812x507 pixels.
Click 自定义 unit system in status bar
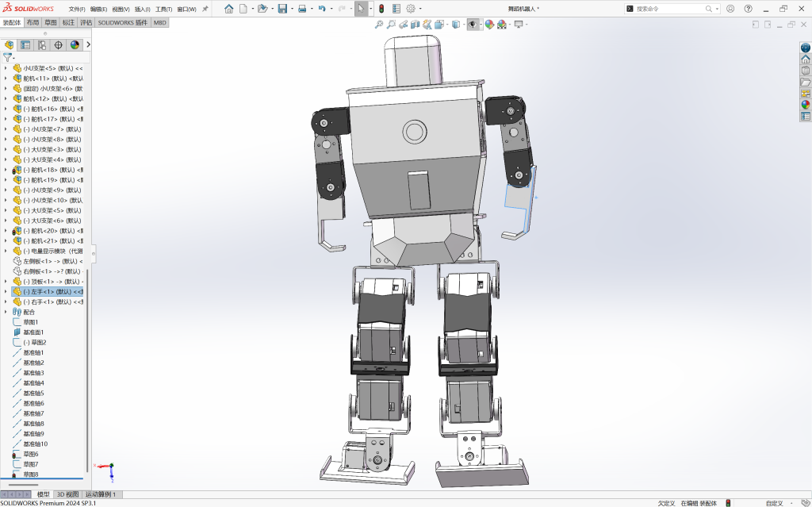(774, 503)
